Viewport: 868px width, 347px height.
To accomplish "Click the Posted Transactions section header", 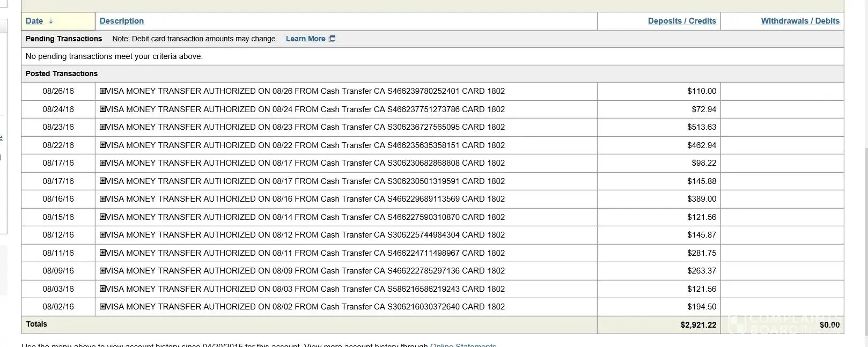I will coord(62,73).
